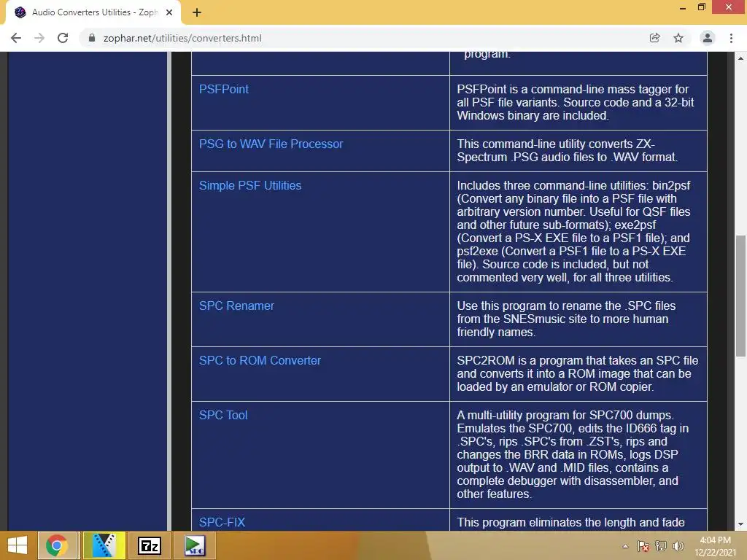
Task: Click the page scrollbar thumb
Action: pyautogui.click(x=740, y=296)
